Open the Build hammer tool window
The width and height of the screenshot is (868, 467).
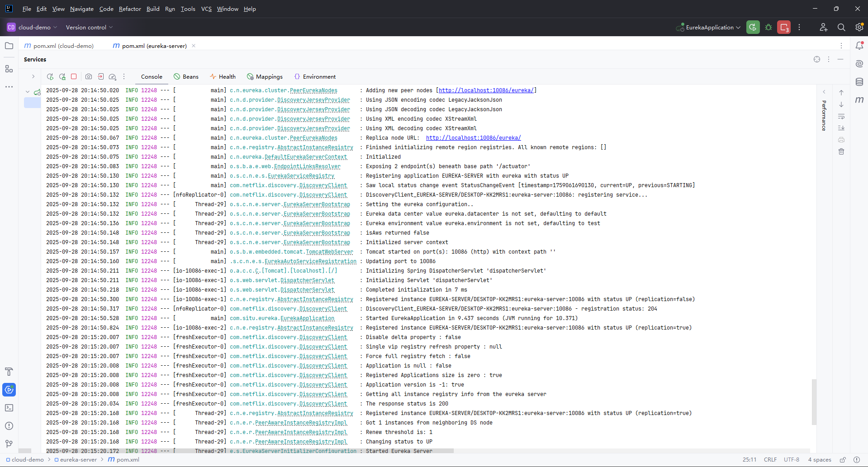9,372
